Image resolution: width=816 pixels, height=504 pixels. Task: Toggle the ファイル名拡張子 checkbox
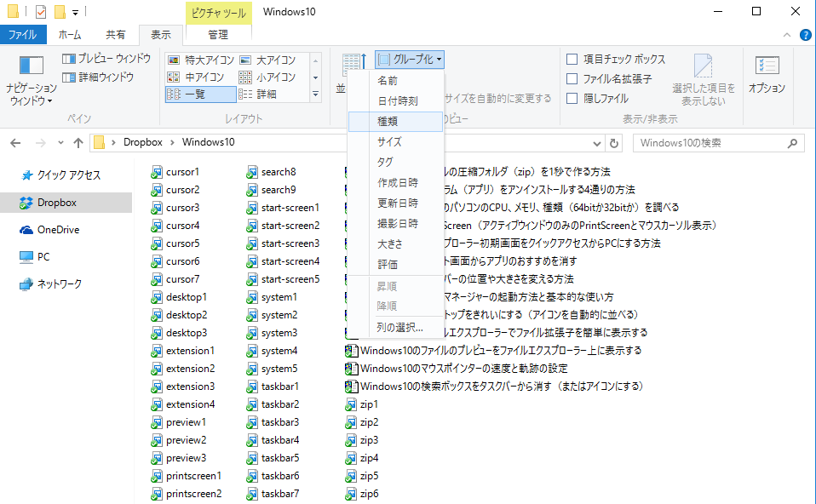(573, 79)
